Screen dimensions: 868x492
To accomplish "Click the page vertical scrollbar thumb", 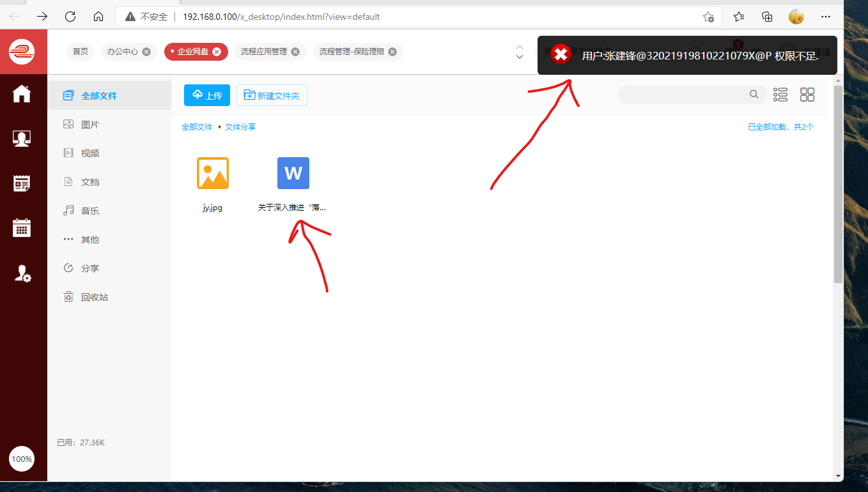I will pyautogui.click(x=839, y=184).
